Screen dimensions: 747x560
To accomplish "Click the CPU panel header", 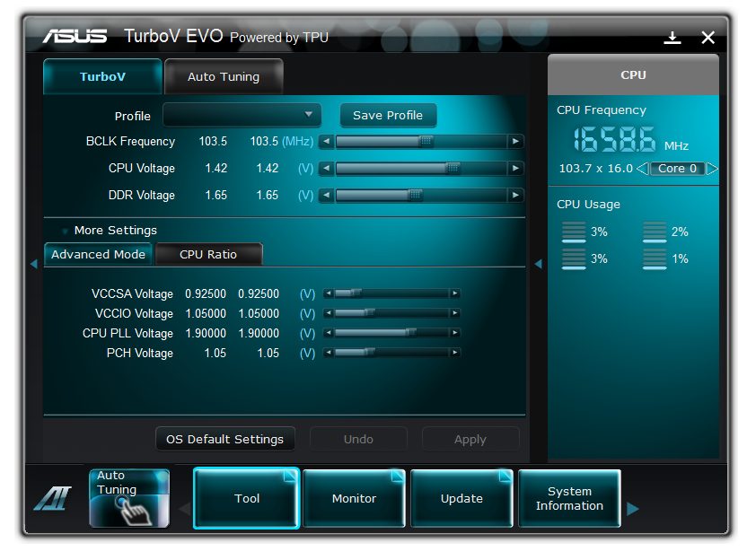I will coord(633,74).
